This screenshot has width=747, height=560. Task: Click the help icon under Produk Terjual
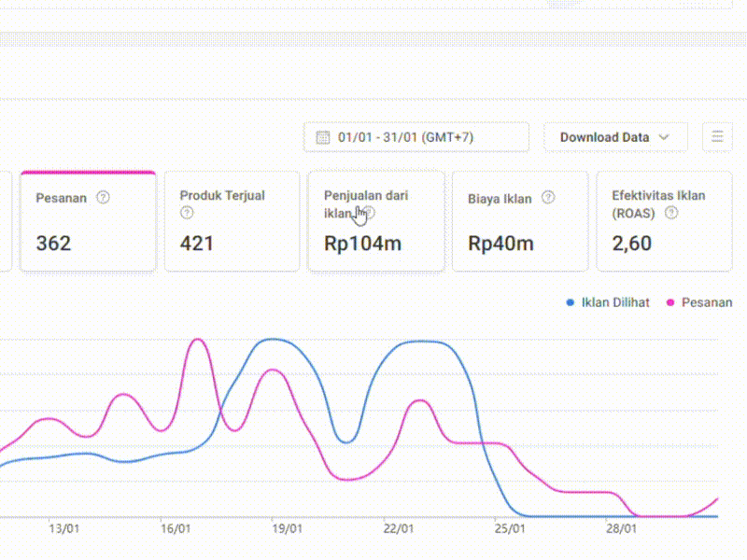187,213
